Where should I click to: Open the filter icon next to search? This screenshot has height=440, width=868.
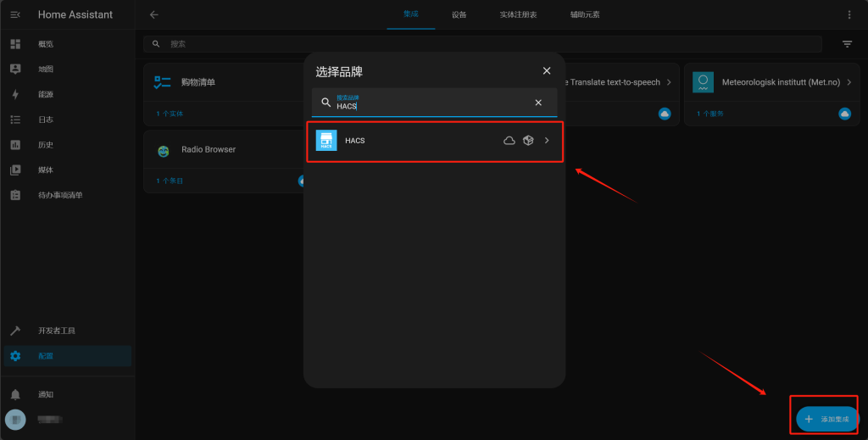point(847,44)
